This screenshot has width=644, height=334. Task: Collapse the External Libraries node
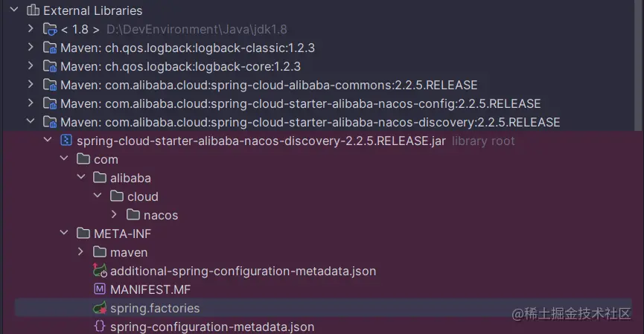tap(13, 10)
